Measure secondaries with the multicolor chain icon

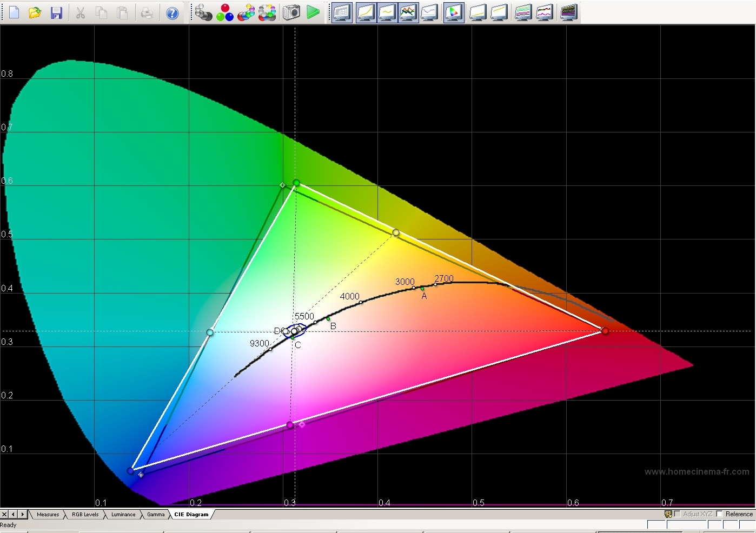(x=246, y=12)
